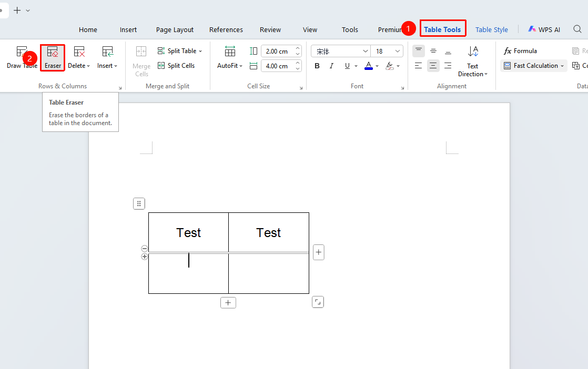Screen dimensions: 588x369
Task: Toggle italic formatting
Action: coord(331,66)
